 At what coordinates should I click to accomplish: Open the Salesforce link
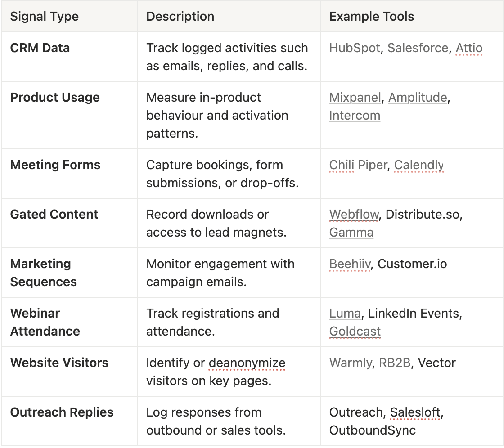(418, 48)
